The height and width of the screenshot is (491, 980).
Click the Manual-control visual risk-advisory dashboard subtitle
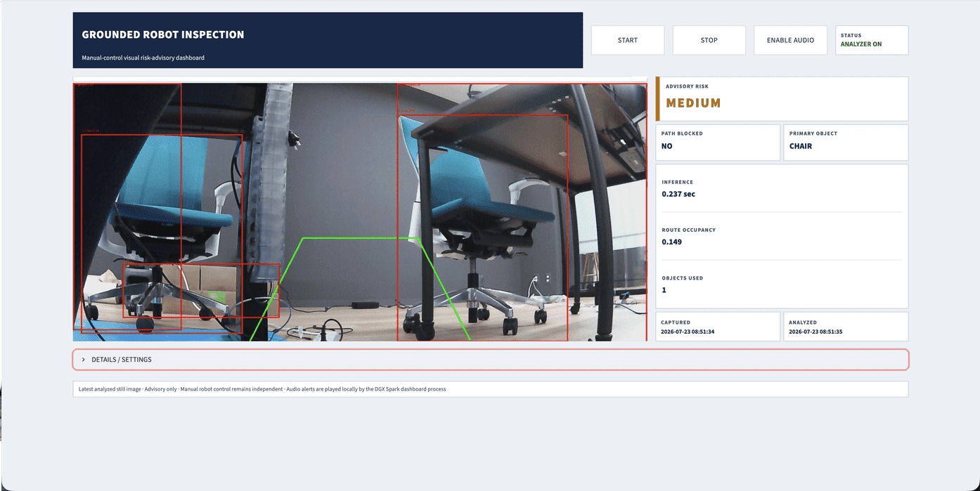point(143,58)
